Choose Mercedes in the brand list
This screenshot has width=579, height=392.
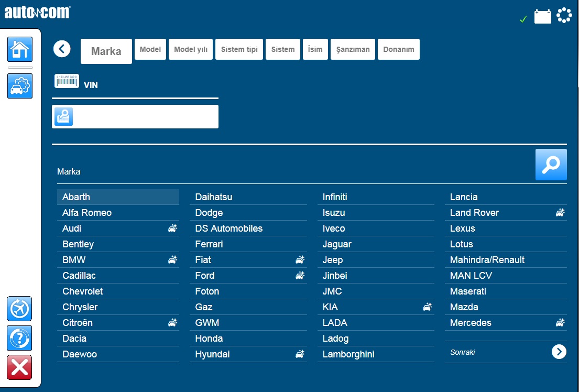coord(471,323)
